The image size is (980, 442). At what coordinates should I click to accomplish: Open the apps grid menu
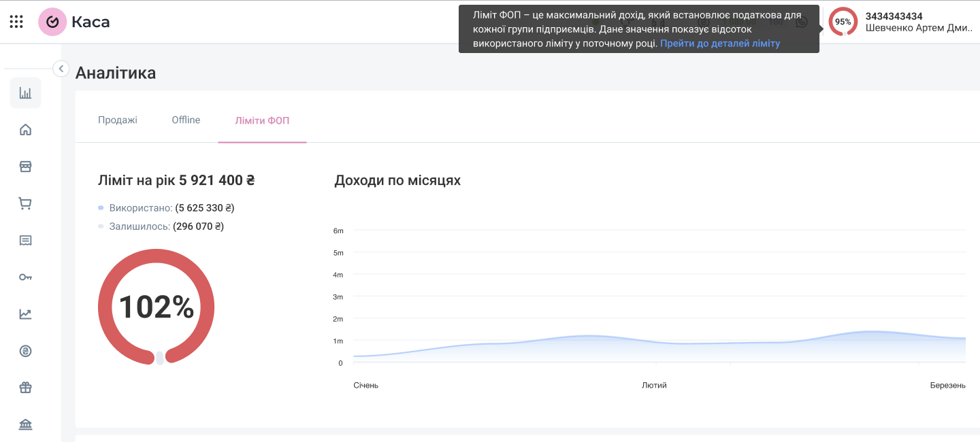(16, 22)
